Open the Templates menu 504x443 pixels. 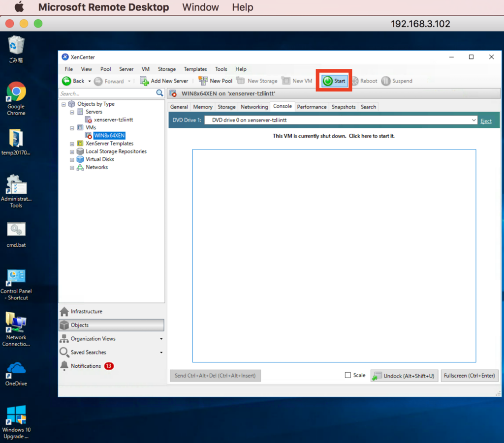pyautogui.click(x=195, y=69)
